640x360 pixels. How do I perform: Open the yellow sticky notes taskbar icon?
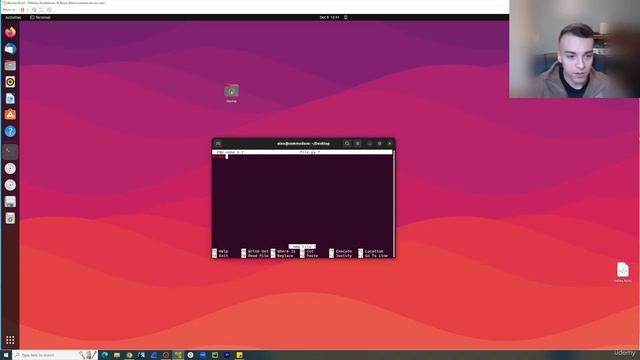(240, 355)
